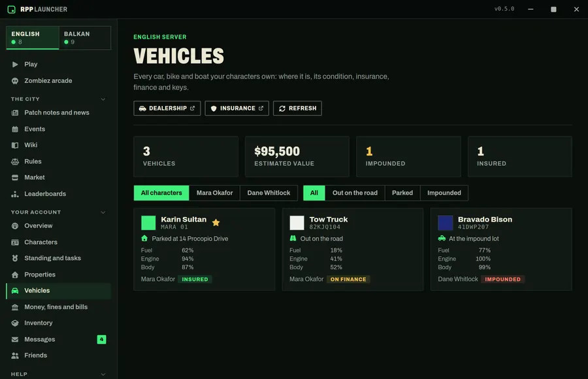The height and width of the screenshot is (379, 588).
Task: Click the Bravado Bison plate 41DWP207
Action: click(x=473, y=227)
